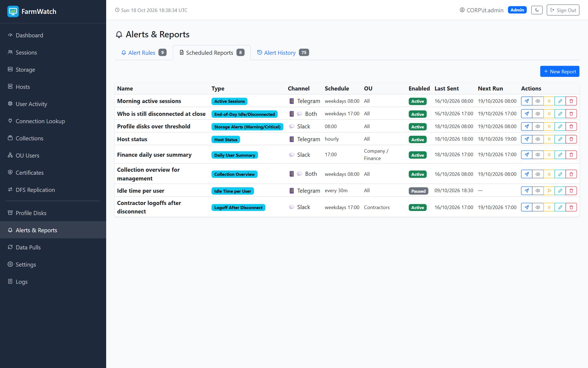The height and width of the screenshot is (368, 588).
Task: Open DFS Replication page
Action: (x=53, y=190)
